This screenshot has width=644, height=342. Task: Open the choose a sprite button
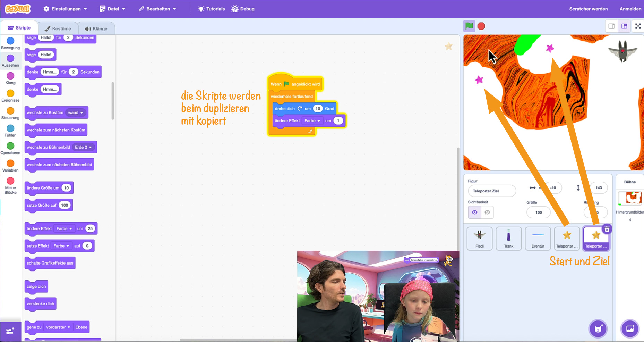[x=598, y=328]
